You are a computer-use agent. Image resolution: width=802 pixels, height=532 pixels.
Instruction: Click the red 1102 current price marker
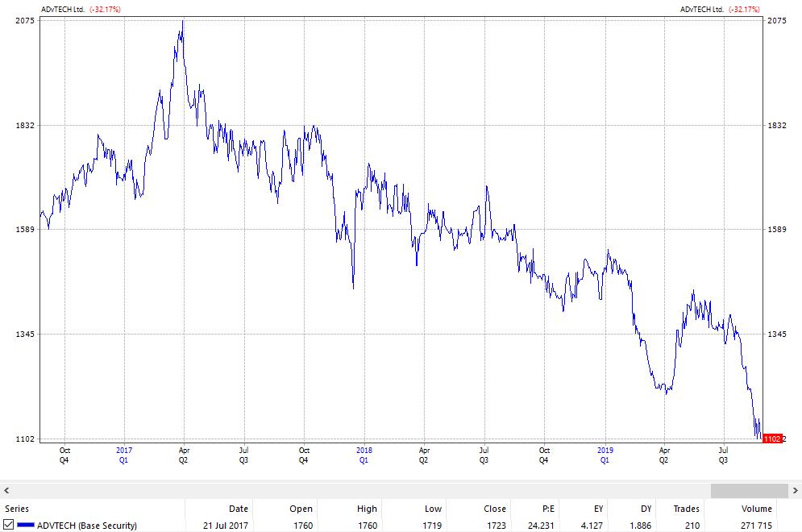click(771, 438)
